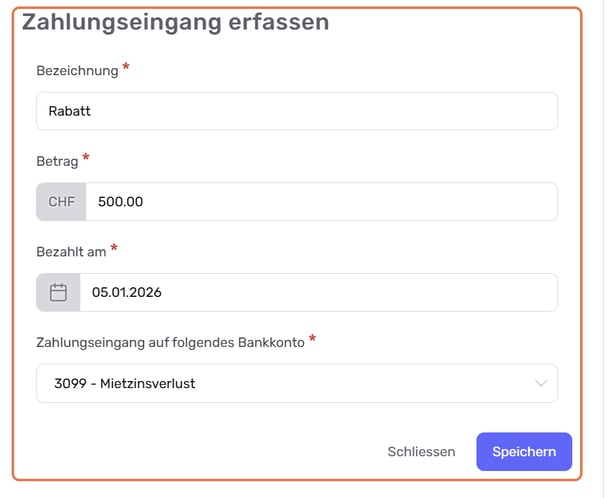The height and width of the screenshot is (498, 607).
Task: Click the Zahlungseingang auf folgendes Bankkonto label
Action: point(170,342)
